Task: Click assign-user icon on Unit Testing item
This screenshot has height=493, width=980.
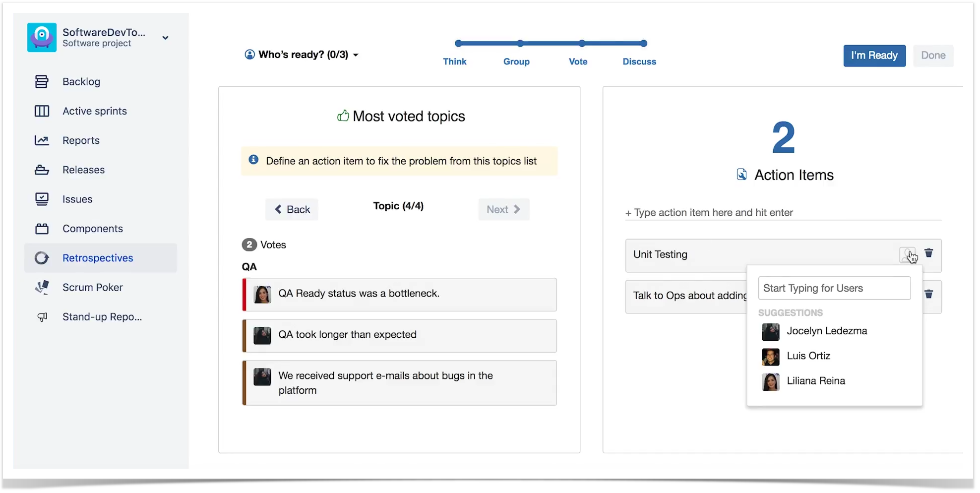Action: tap(907, 254)
